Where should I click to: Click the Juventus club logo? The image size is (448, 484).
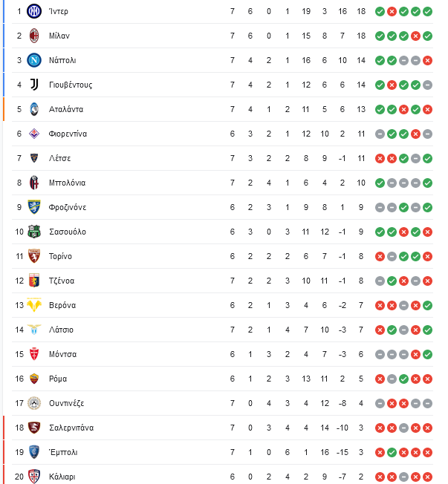click(34, 85)
